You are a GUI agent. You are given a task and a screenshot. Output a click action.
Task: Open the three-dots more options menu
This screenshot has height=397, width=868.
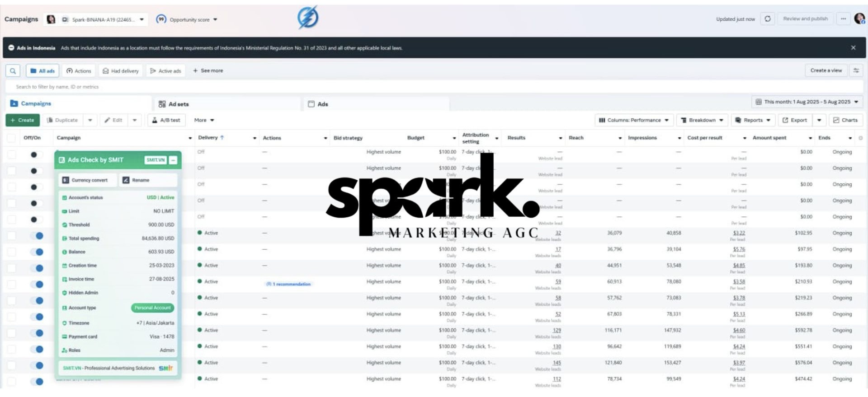[843, 19]
